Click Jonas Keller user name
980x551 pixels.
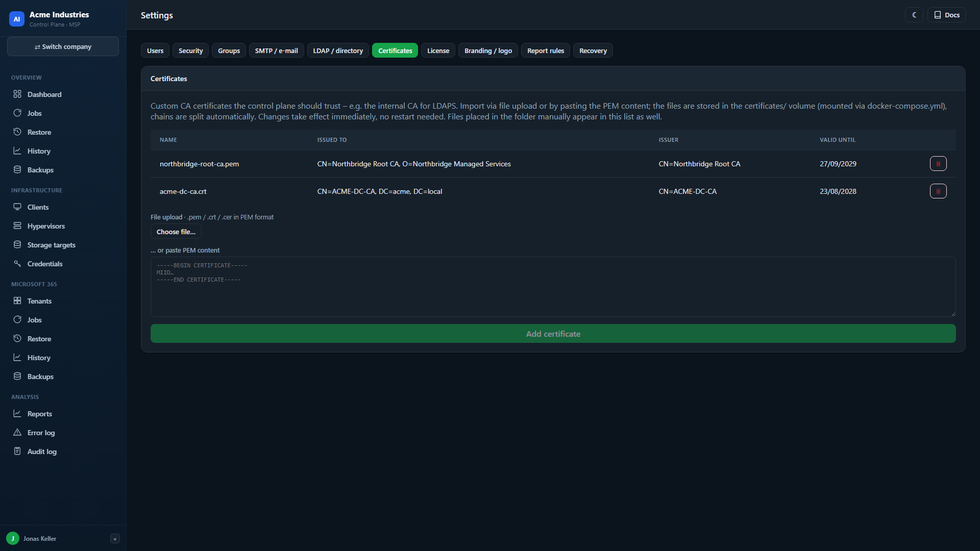click(40, 539)
